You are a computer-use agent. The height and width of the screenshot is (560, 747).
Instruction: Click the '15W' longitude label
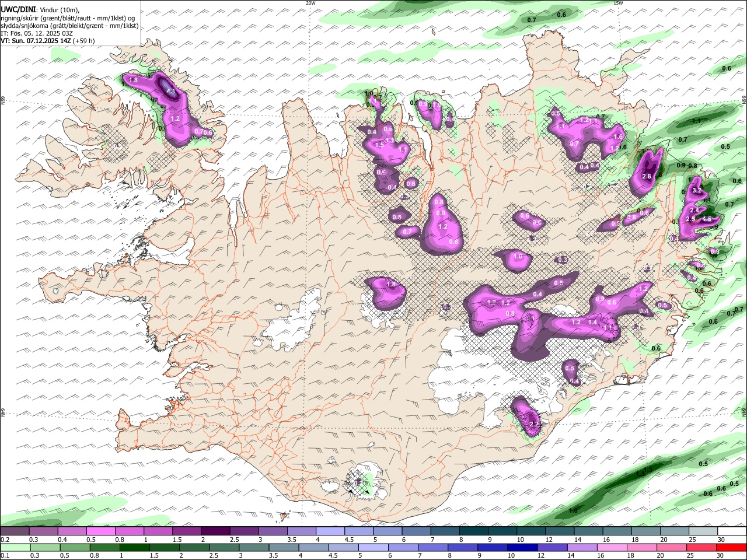point(618,3)
